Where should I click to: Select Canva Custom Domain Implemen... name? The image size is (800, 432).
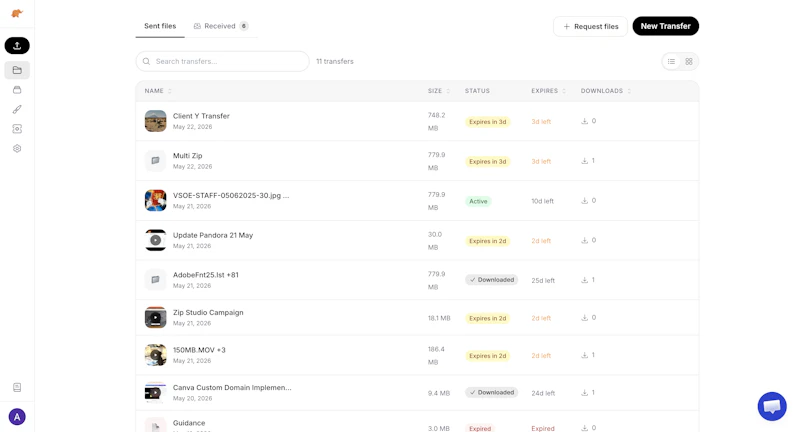coord(232,388)
